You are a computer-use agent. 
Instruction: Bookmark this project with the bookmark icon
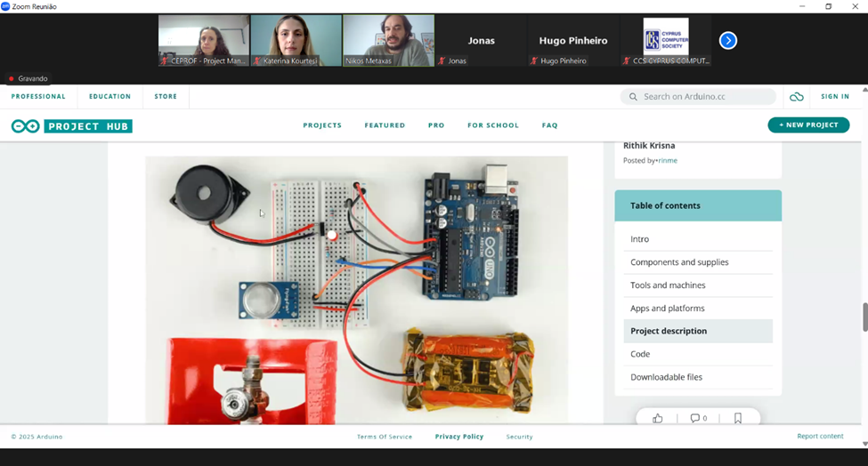tap(738, 418)
